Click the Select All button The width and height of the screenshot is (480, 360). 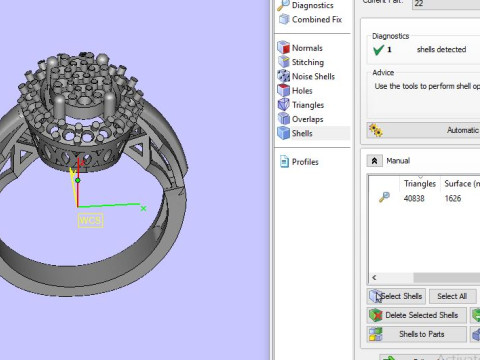452,296
